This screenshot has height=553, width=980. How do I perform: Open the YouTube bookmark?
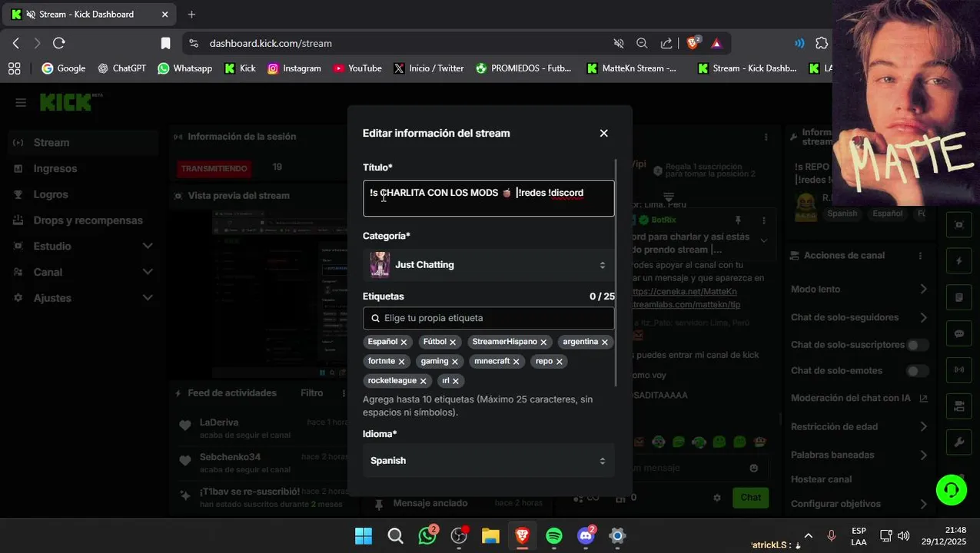click(x=357, y=68)
